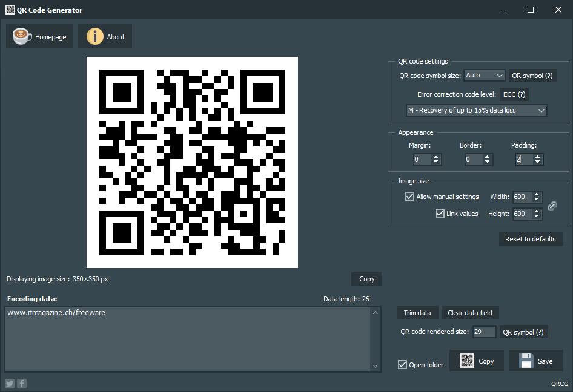Click the chain link icon beside Height

point(552,206)
